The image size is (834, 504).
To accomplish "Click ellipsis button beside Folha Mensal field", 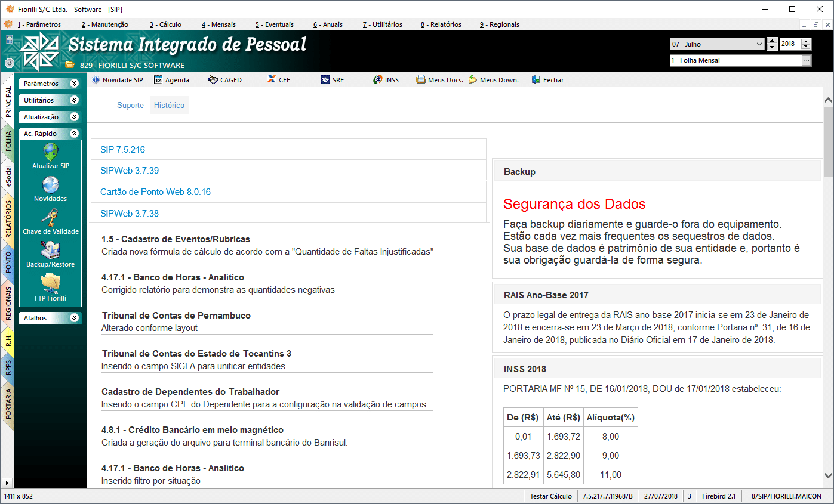I will 806,60.
